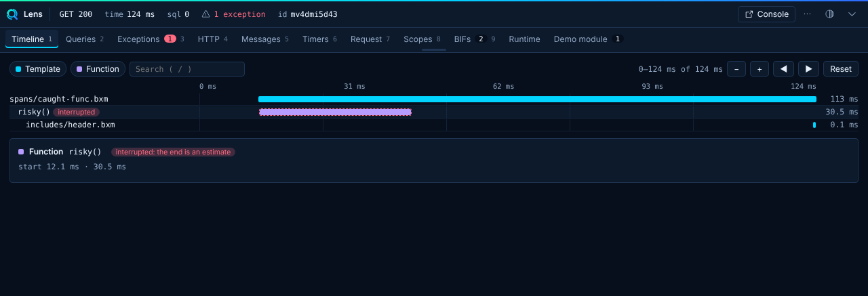
Task: Click the 62 ms axis label
Action: (x=503, y=87)
